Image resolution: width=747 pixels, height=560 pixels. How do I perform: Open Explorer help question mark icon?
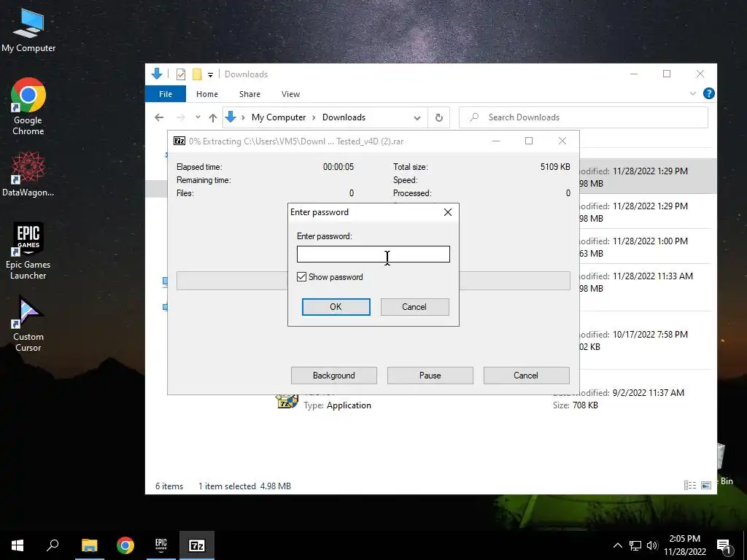(709, 93)
